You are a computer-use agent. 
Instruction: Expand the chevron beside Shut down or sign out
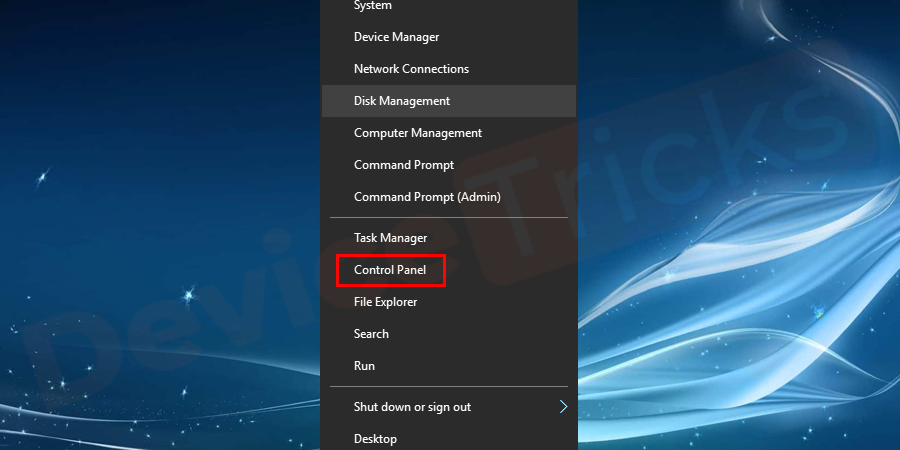click(563, 407)
